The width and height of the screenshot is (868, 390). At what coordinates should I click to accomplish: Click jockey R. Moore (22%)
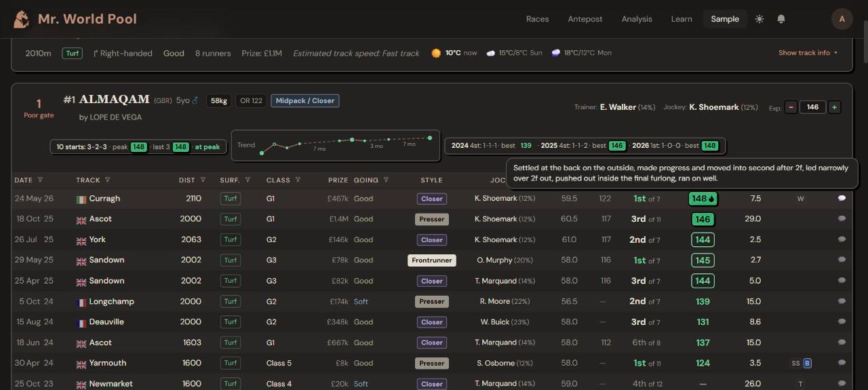point(505,302)
